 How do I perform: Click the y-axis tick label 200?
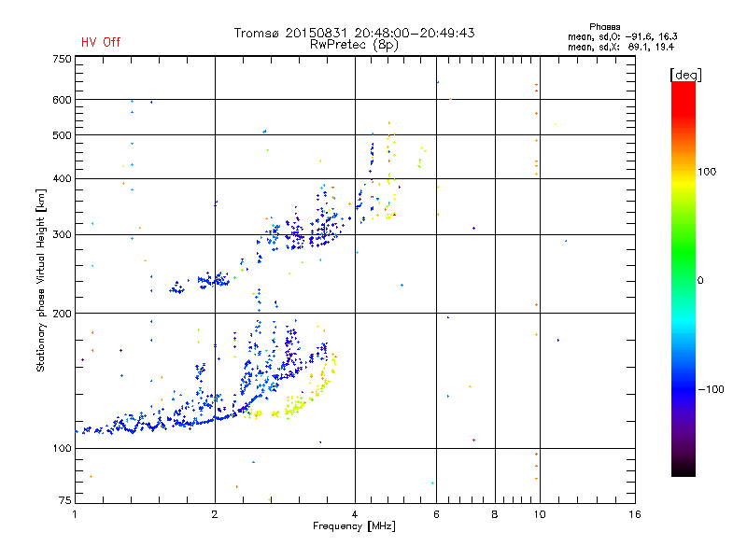click(x=62, y=314)
